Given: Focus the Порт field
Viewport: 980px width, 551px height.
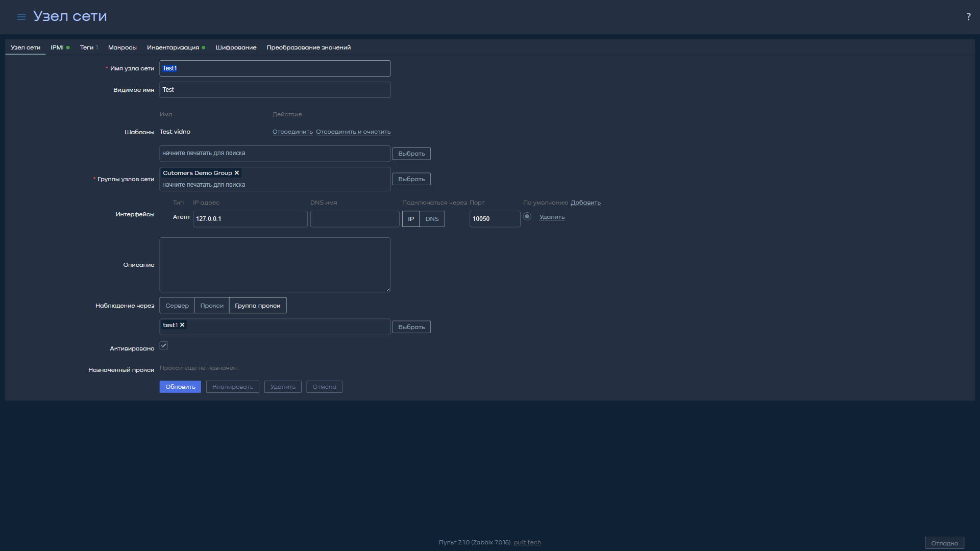Looking at the screenshot, I should (x=495, y=219).
